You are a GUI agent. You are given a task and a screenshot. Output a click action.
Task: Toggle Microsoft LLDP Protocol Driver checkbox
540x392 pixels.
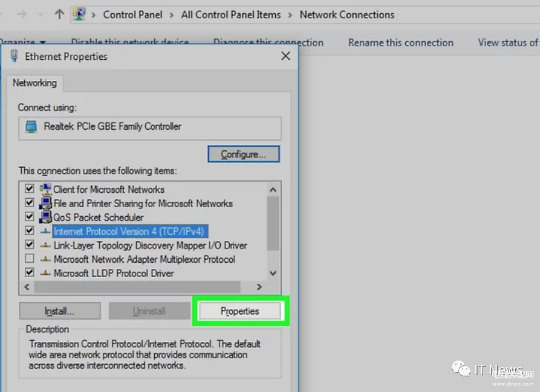pos(30,272)
